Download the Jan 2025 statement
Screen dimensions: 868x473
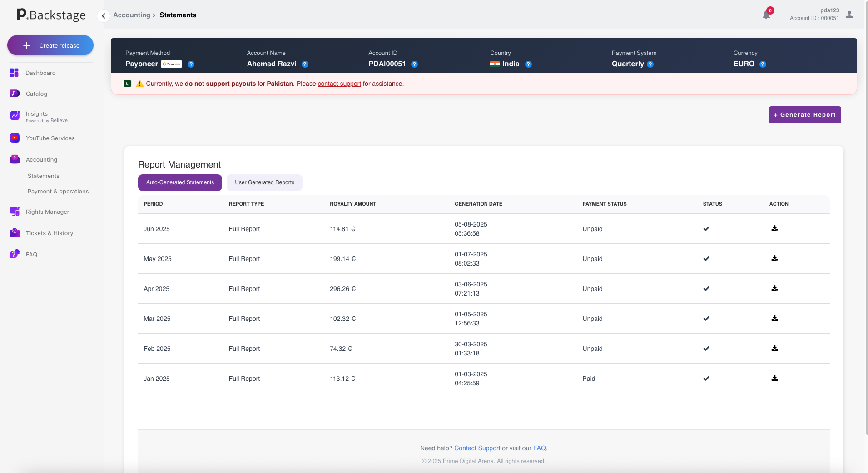pos(774,378)
